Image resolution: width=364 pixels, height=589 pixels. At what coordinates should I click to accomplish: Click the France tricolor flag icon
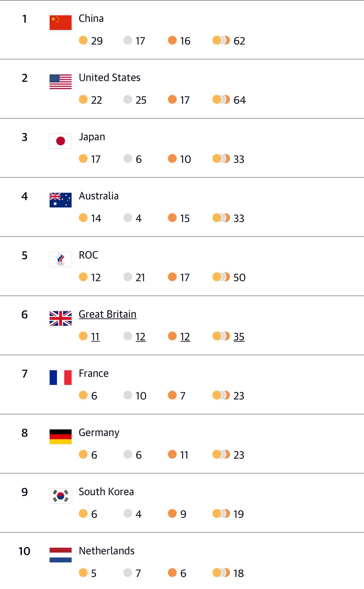61,378
